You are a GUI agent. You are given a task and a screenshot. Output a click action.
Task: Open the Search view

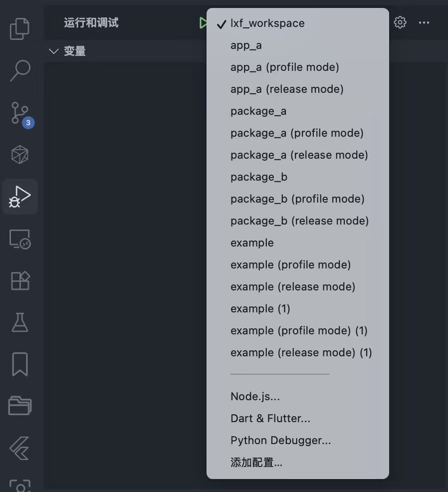click(20, 71)
